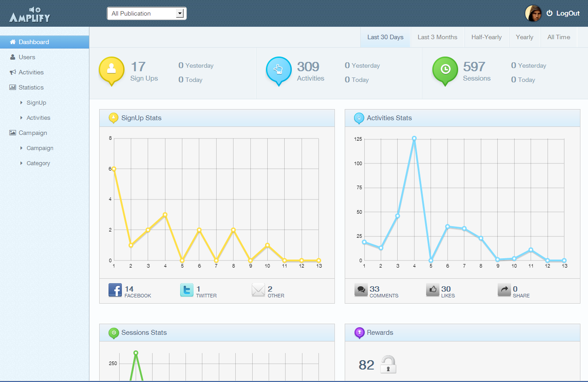Click the Campaign picture icon in sidebar
Screen dimensions: 588x382
(13, 133)
